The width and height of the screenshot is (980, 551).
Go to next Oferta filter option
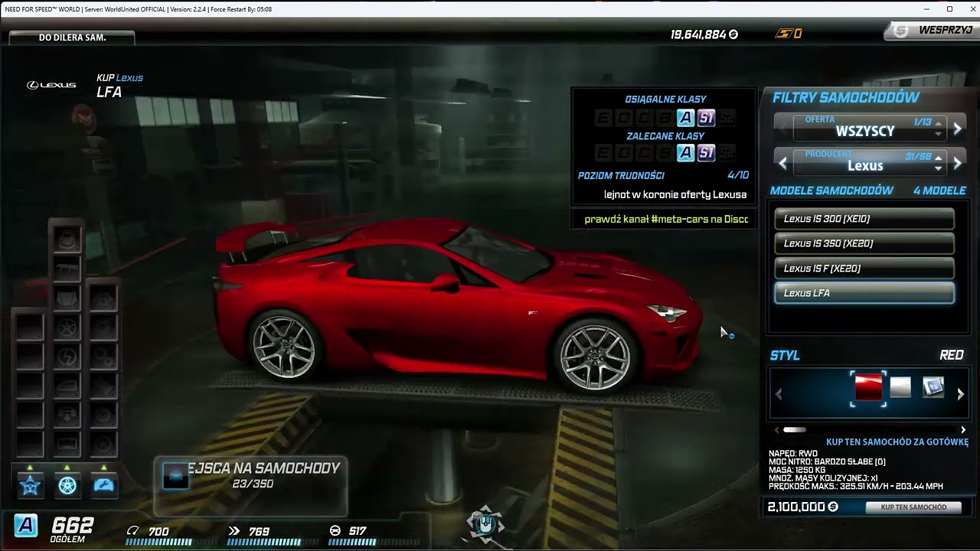click(x=958, y=129)
